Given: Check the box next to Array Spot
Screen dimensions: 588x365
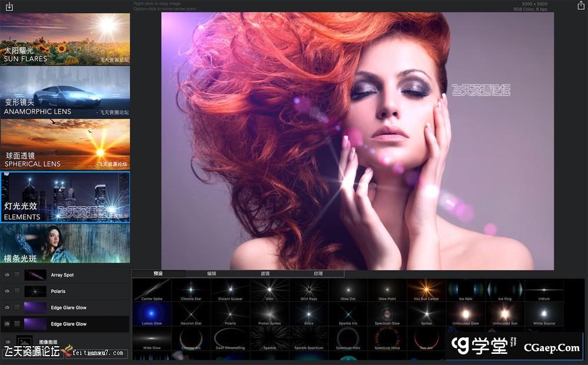Looking at the screenshot, I should (x=17, y=275).
